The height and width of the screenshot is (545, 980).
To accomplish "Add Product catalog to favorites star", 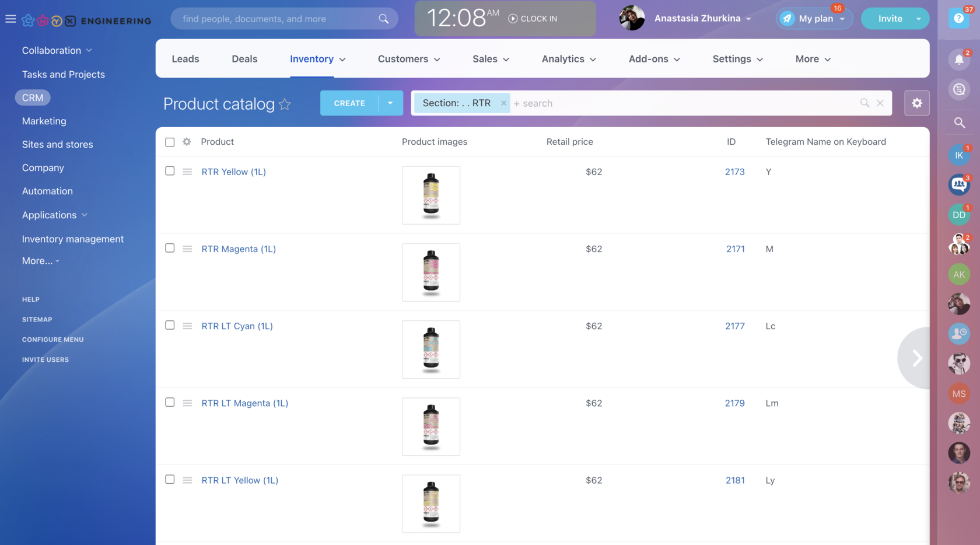I will pyautogui.click(x=285, y=104).
